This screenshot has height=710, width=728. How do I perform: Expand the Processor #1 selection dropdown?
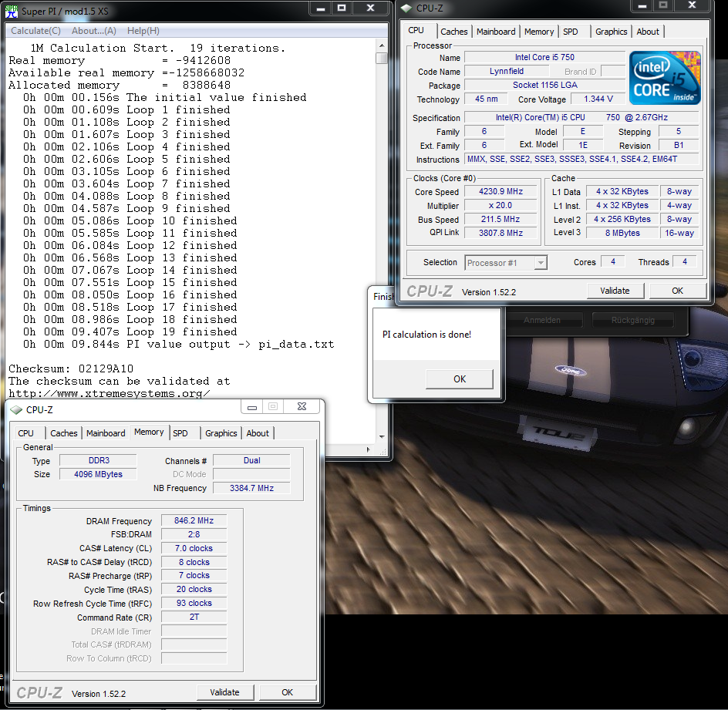pos(540,263)
